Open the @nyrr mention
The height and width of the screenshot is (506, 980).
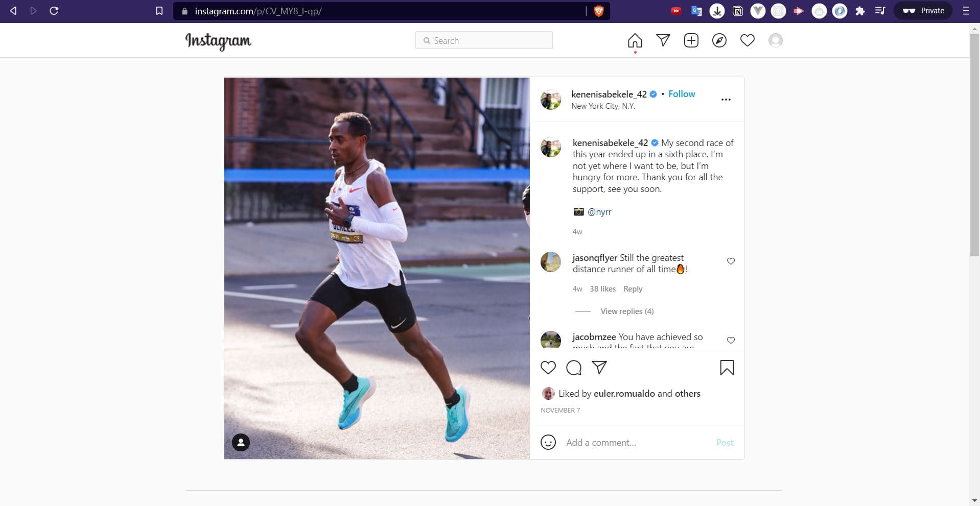(x=599, y=212)
